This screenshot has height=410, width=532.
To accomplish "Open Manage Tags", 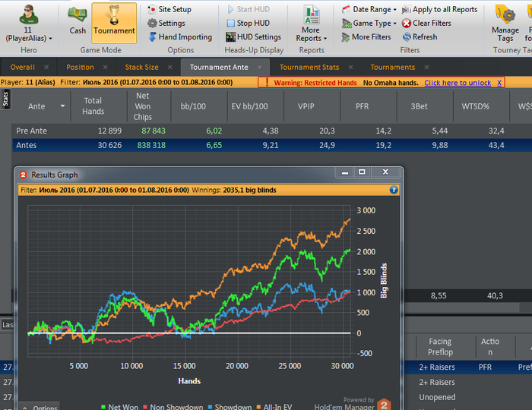I will [505, 24].
